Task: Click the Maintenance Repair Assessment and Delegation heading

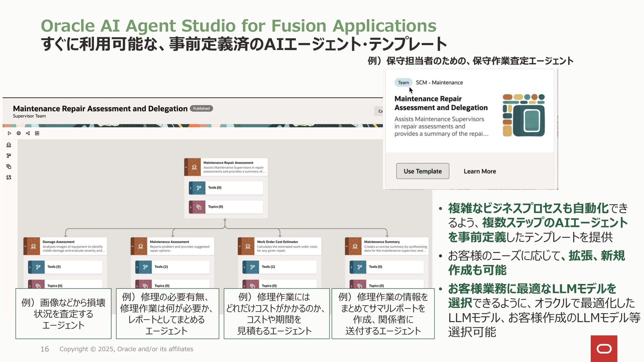Action: point(100,109)
